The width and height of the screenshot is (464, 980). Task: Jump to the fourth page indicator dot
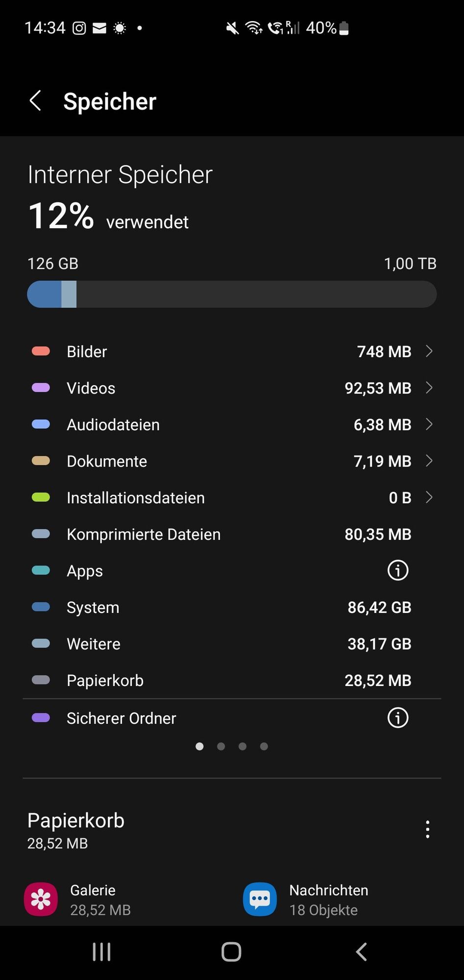(264, 746)
